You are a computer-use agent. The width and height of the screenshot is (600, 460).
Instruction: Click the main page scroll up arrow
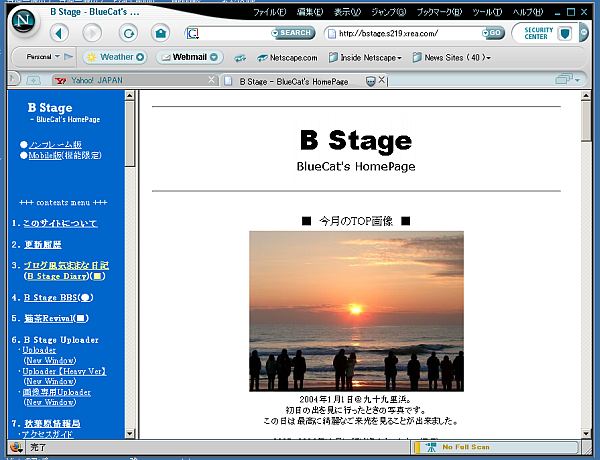click(x=586, y=96)
